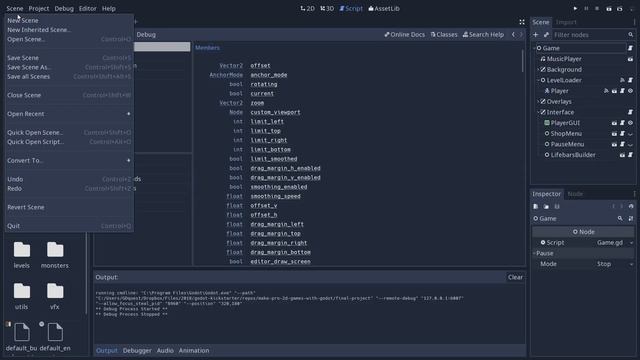Toggle visibility of Player node
This screenshot has width=640, height=360.
[x=630, y=91]
